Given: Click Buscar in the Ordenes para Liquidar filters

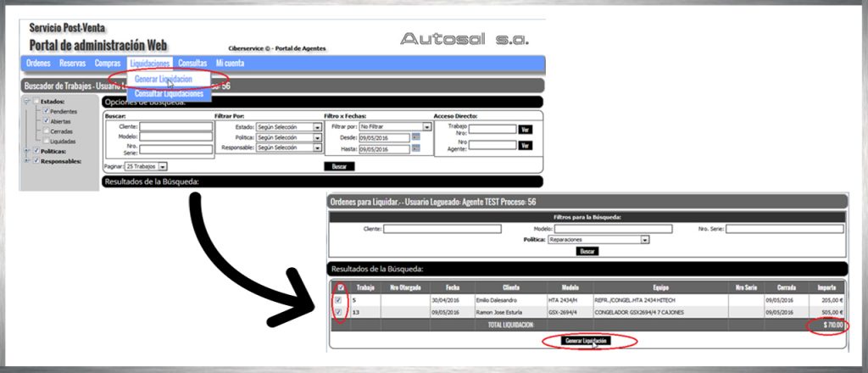Looking at the screenshot, I should [x=586, y=252].
